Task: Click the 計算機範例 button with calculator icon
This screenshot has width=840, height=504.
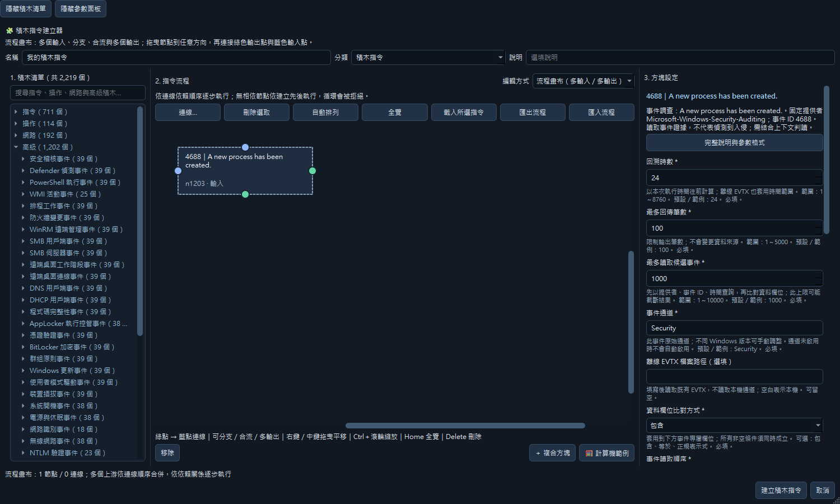Action: click(x=607, y=453)
